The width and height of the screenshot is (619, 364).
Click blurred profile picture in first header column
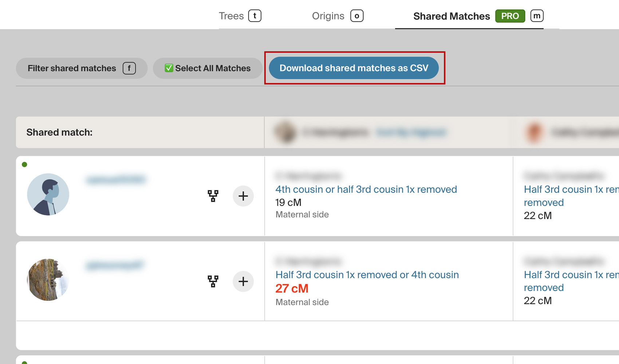pos(285,132)
